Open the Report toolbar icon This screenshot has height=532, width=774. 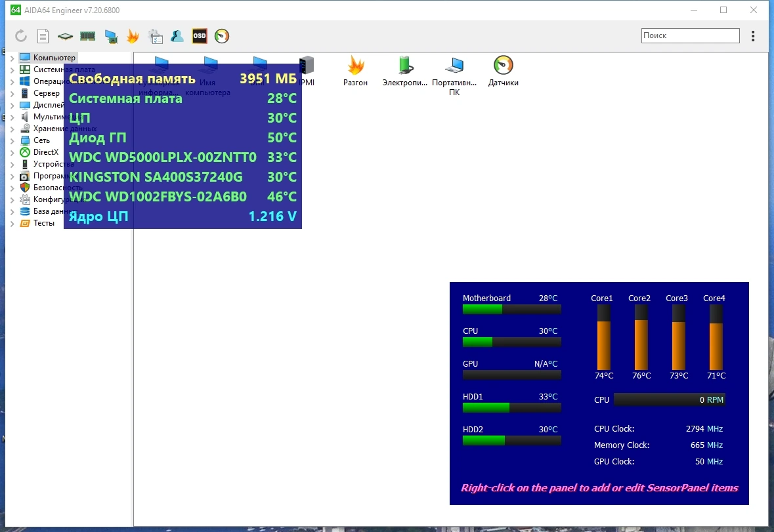click(43, 36)
